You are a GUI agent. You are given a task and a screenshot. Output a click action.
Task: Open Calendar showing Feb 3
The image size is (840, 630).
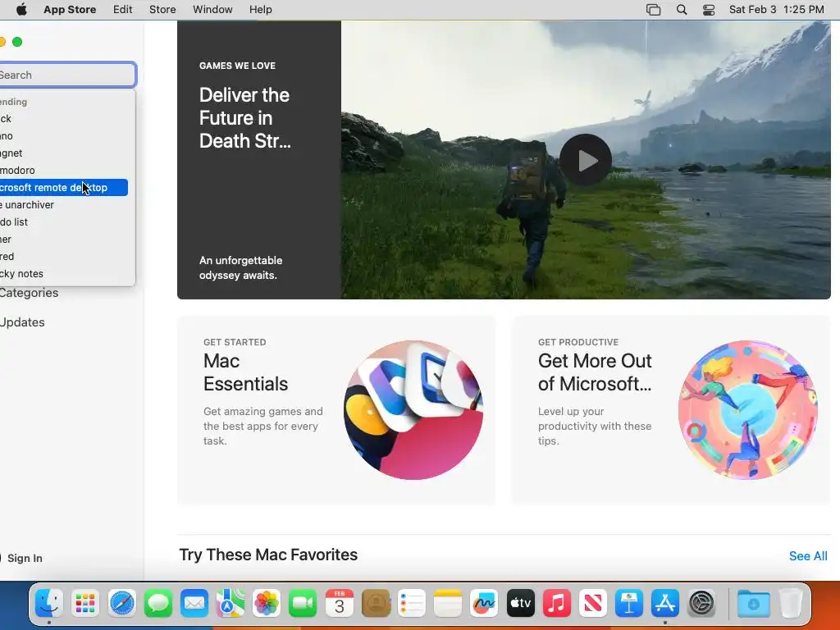coord(339,604)
